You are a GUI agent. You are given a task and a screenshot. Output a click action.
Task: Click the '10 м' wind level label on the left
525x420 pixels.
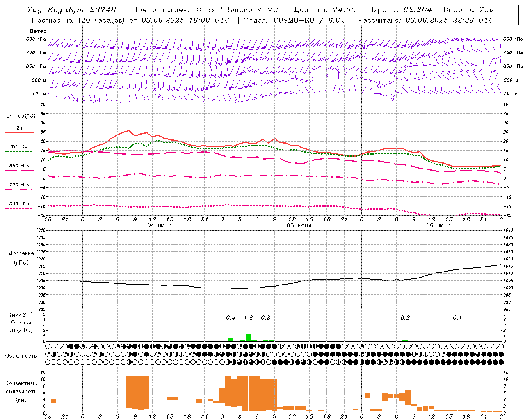point(39,94)
